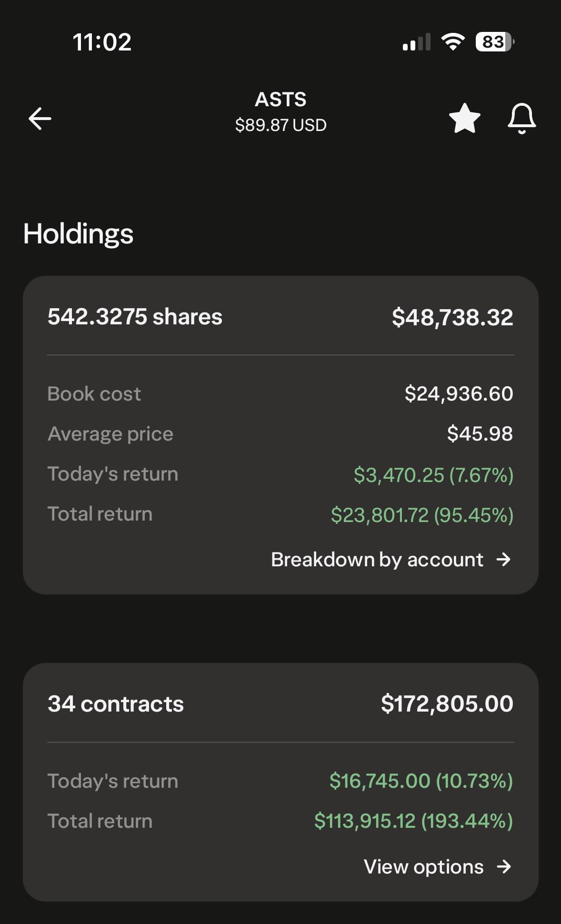Tap arrow beside View options
This screenshot has width=561, height=924.
(x=504, y=867)
